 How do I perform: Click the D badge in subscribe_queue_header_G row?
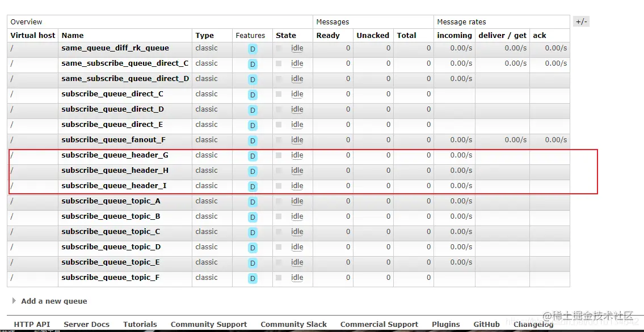pyautogui.click(x=252, y=156)
